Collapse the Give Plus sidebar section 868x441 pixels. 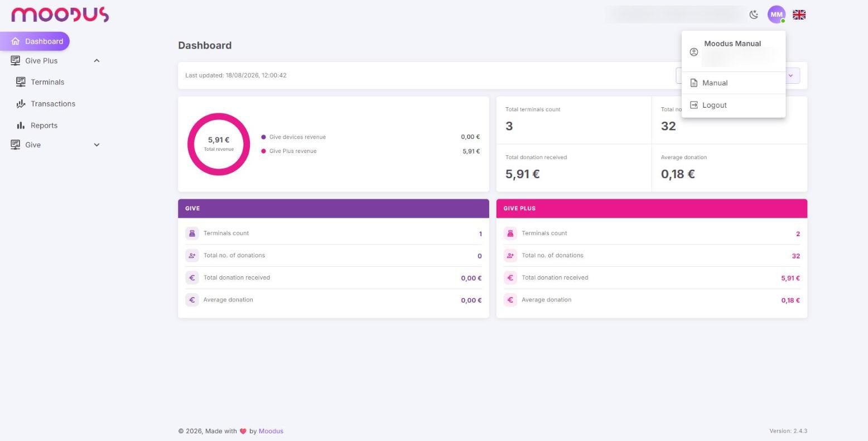(97, 60)
